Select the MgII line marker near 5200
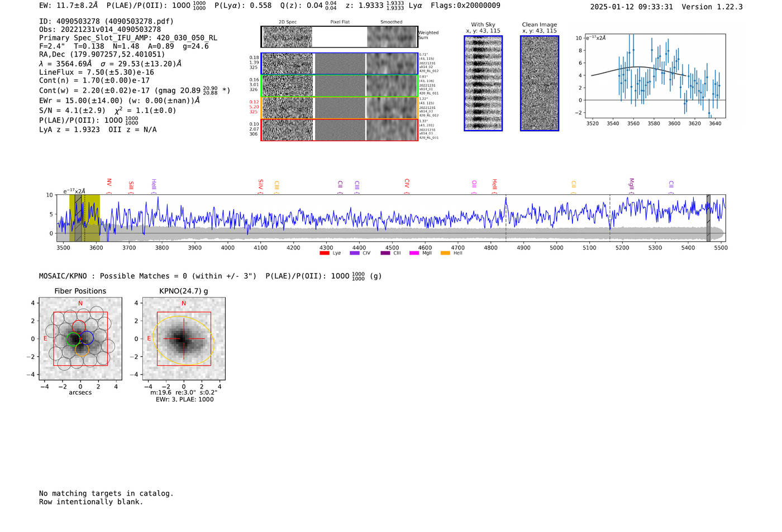Viewport: 782px width, 532px height. (x=632, y=186)
